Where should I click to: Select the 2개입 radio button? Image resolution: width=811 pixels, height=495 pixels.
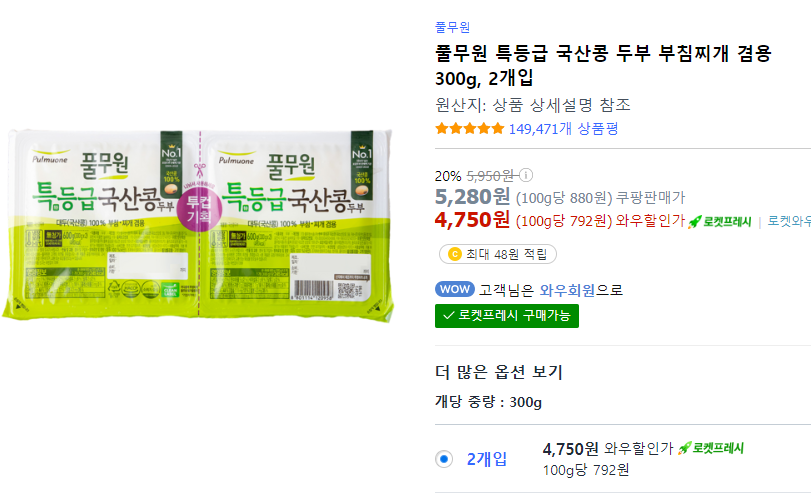click(x=444, y=459)
